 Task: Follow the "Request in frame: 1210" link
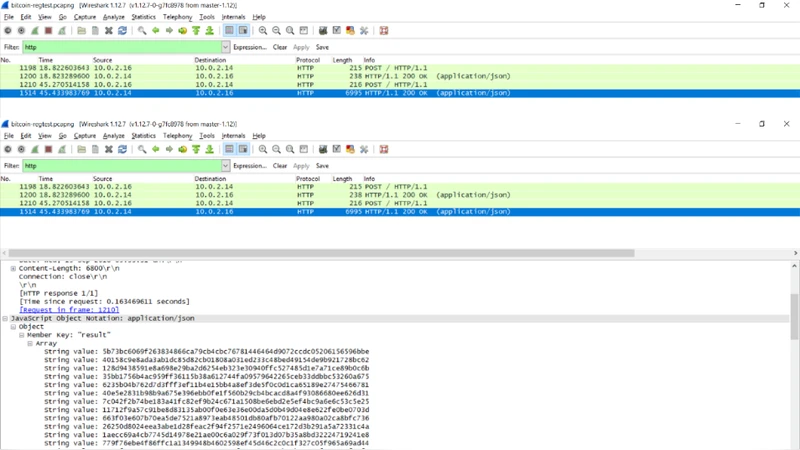[69, 310]
